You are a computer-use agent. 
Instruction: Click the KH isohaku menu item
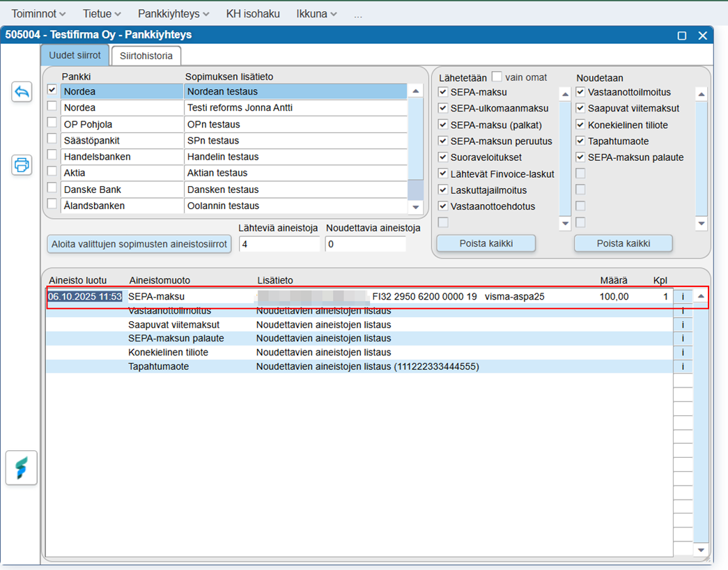pos(253,14)
